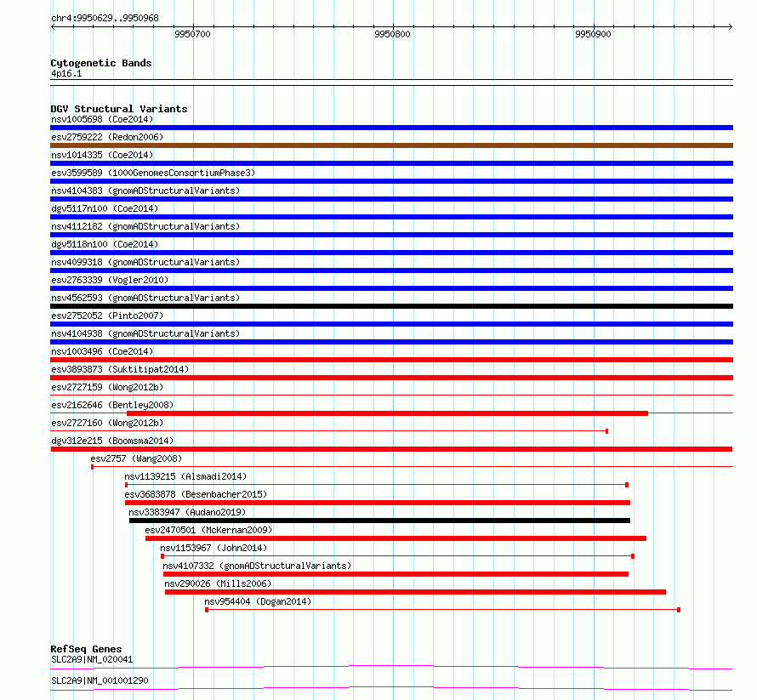Click the red nsv290026 Mills2006 bar
This screenshot has width=757, height=700.
[415, 592]
